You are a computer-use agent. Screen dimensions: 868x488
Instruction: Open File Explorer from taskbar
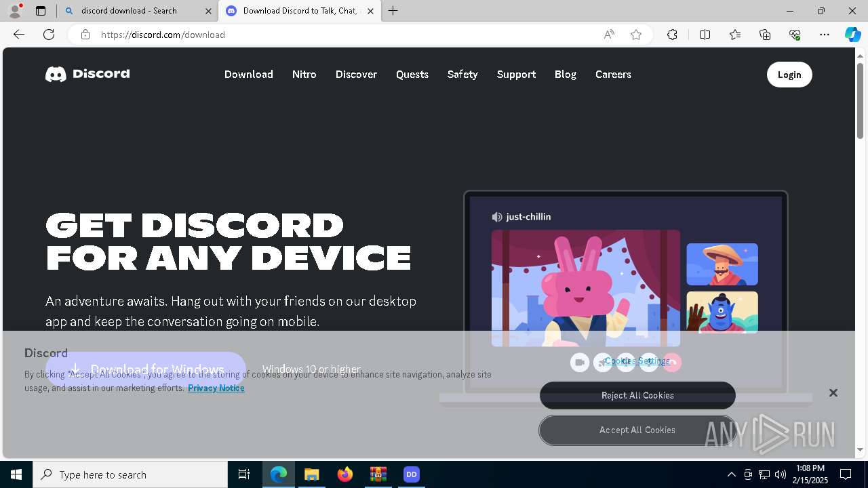(x=311, y=474)
